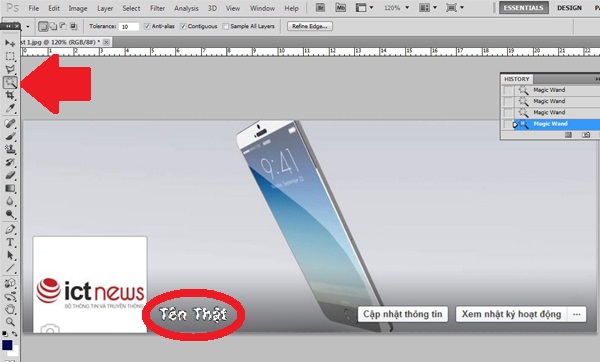600x362 pixels.
Task: Enable Sample All Layers checkbox
Action: pos(226,26)
